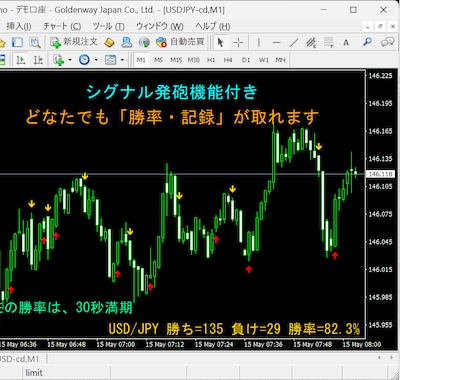Click the New Order (新規注文) button
Viewport: 460px width, 380px height.
click(x=74, y=42)
